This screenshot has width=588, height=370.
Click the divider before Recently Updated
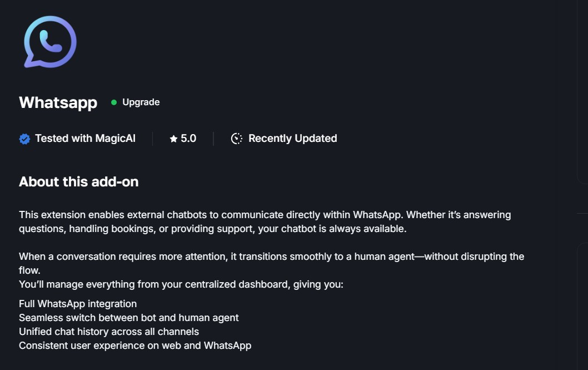(213, 139)
